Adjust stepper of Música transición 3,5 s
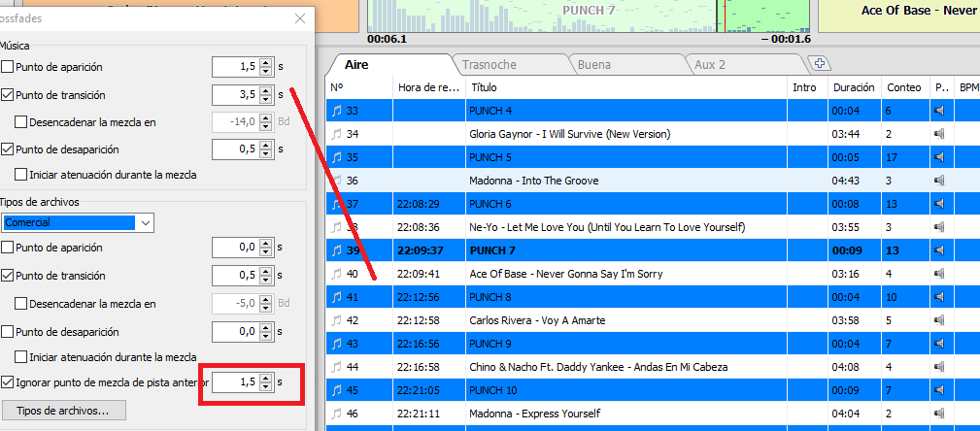Screen dimensions: 980x431 pos(266,95)
